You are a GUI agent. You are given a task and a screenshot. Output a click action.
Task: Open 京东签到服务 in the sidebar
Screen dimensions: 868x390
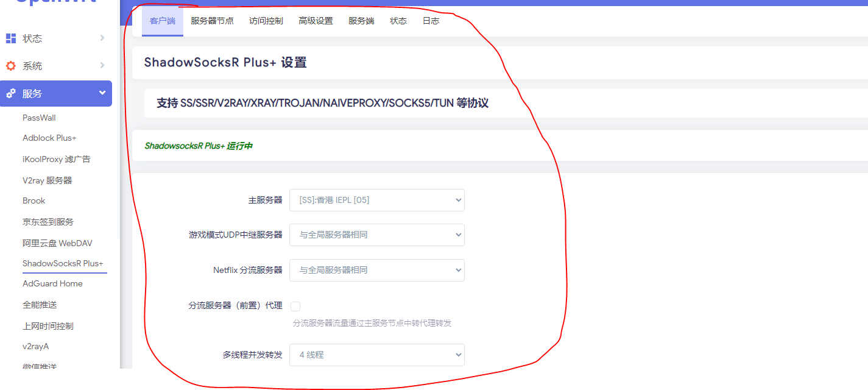(48, 222)
